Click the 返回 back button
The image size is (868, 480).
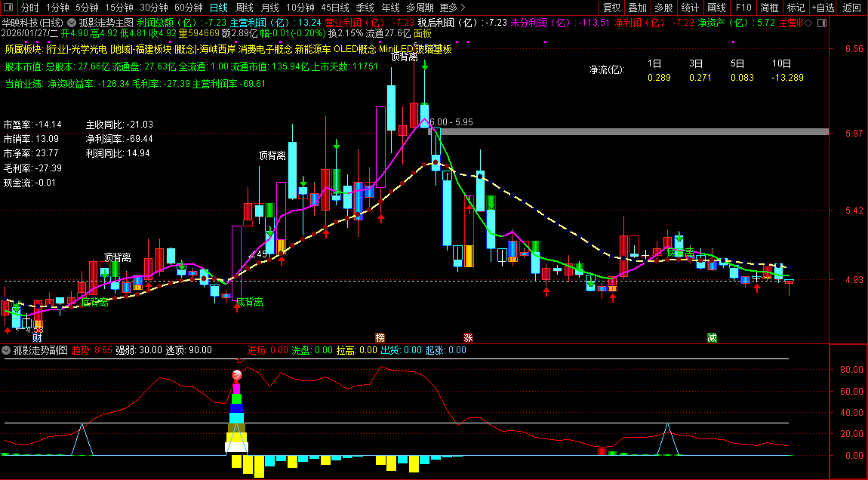[x=851, y=8]
